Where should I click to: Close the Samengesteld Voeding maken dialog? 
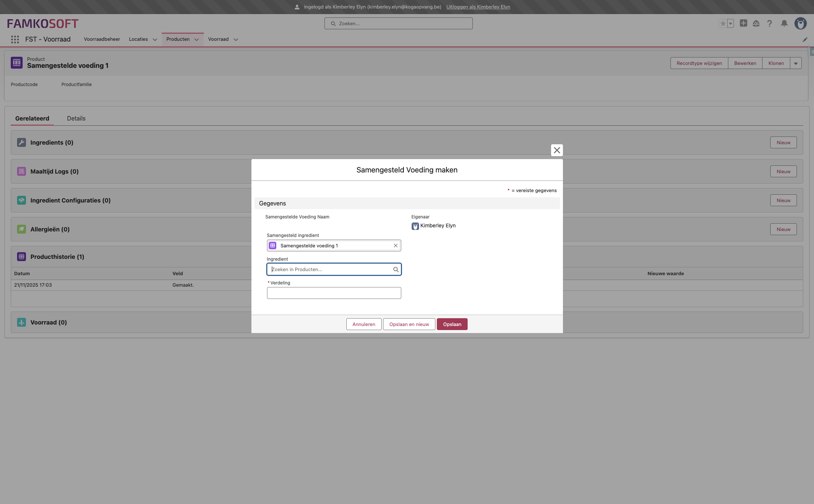557,150
